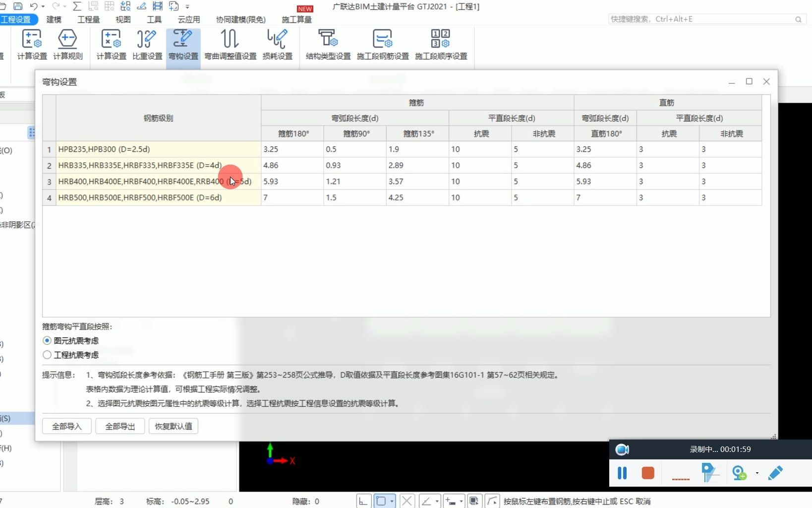Click row 1 直筋180° cell value 3.25
This screenshot has height=508, width=812.
(x=605, y=149)
